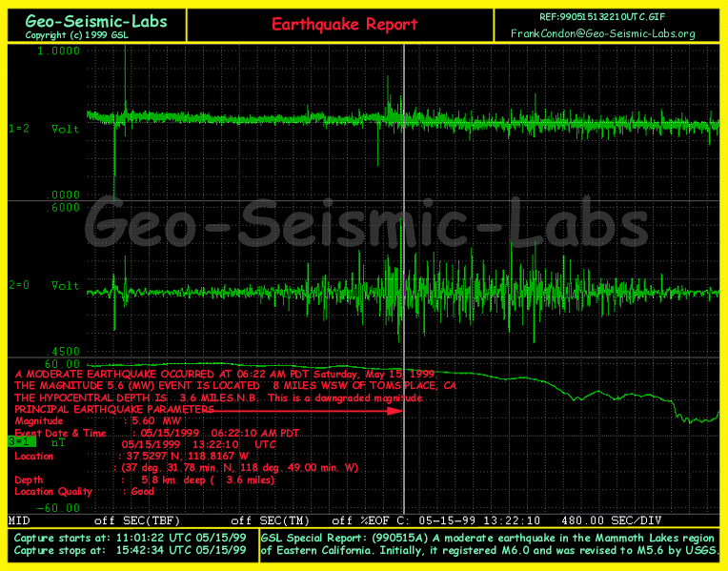Click the -60.00 scale value

coord(58,508)
